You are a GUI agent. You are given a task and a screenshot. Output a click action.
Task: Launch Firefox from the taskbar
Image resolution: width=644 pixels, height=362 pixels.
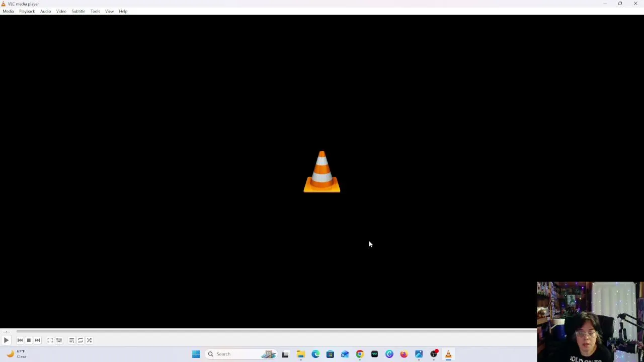coord(404,354)
